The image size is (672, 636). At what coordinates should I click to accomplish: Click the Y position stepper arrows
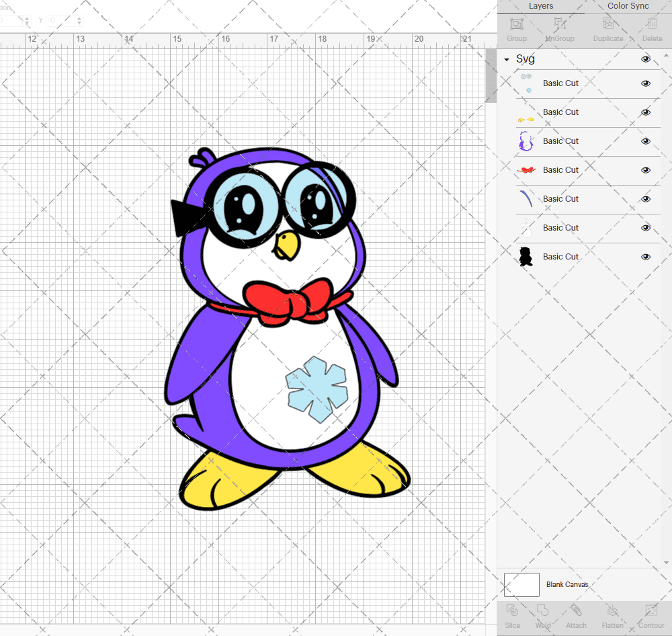point(80,21)
